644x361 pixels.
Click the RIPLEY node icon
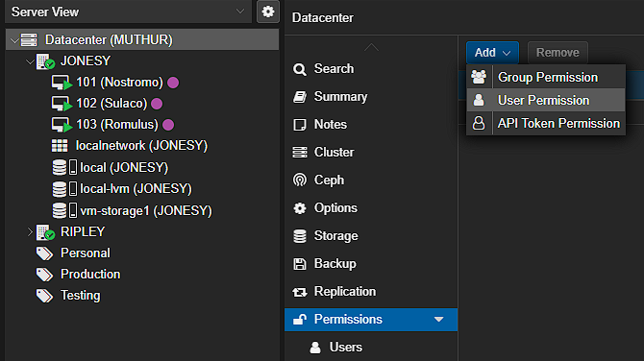(45, 232)
